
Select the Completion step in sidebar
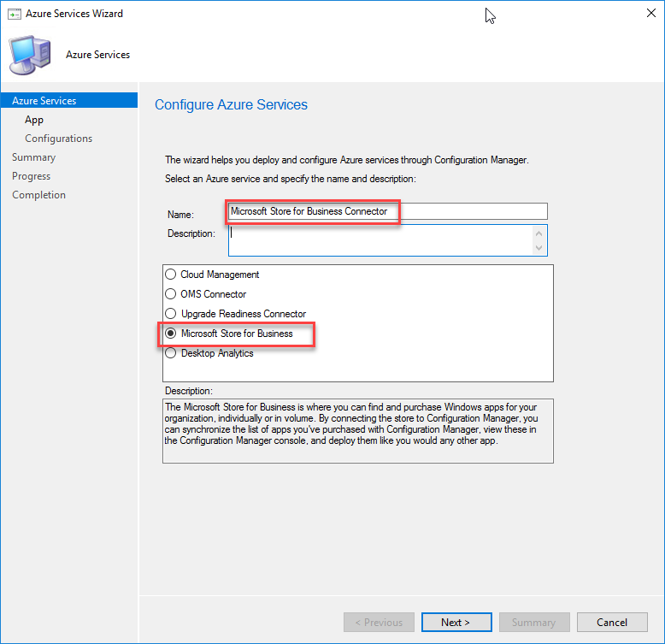point(38,195)
